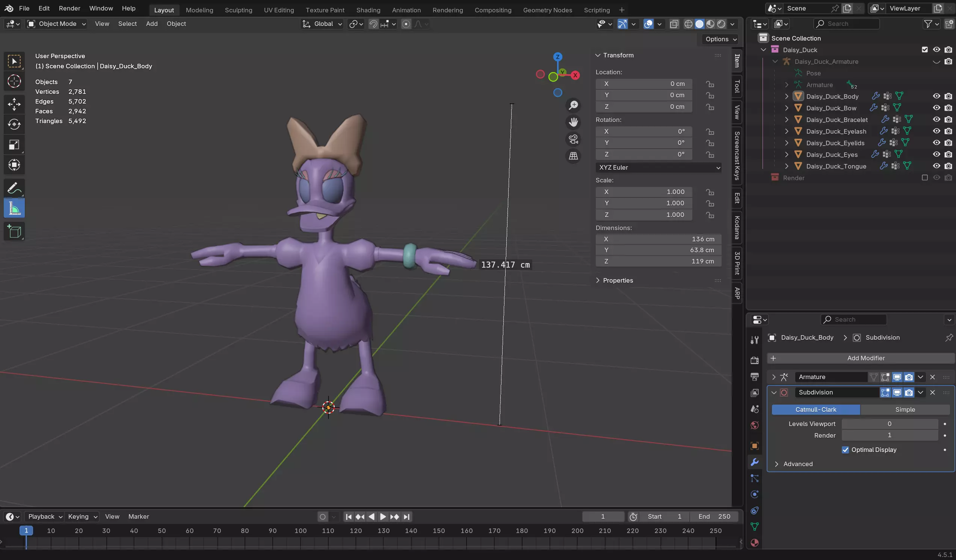Viewport: 956px width, 560px height.
Task: Open the Render menu
Action: (x=69, y=8)
